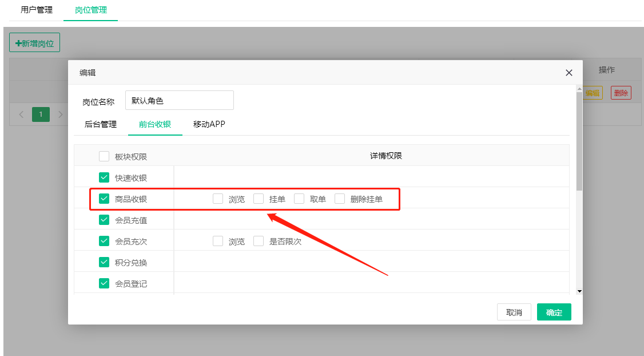Enable 取单 permission checkbox
This screenshot has height=356, width=644.
[299, 199]
